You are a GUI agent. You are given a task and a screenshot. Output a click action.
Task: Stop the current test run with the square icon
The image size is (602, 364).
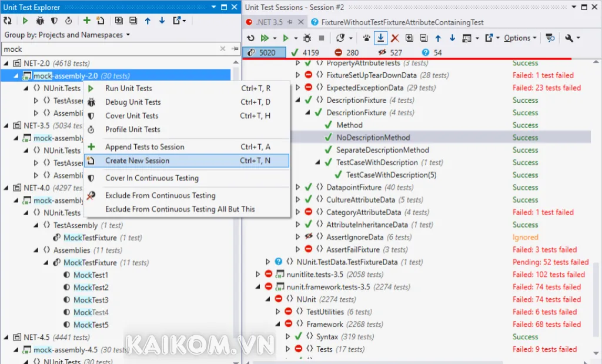(x=322, y=38)
